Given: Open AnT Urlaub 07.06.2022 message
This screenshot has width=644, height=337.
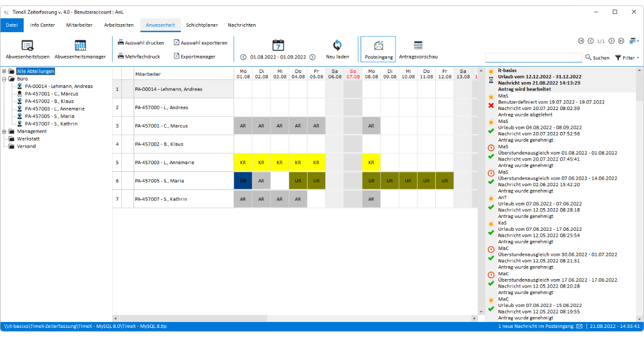Looking at the screenshot, I should point(560,207).
